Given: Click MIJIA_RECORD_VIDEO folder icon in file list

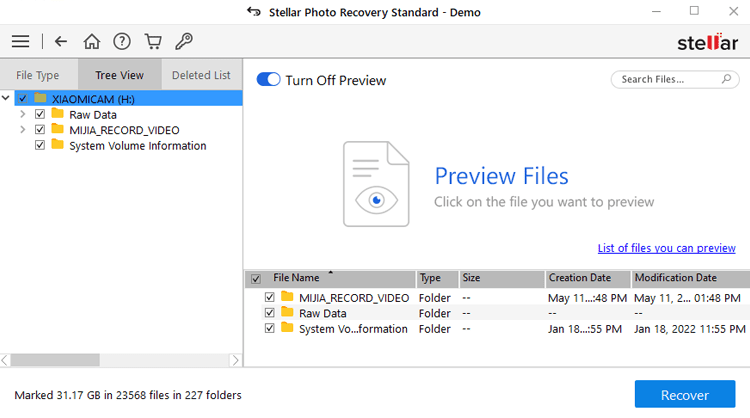Looking at the screenshot, I should [x=287, y=297].
